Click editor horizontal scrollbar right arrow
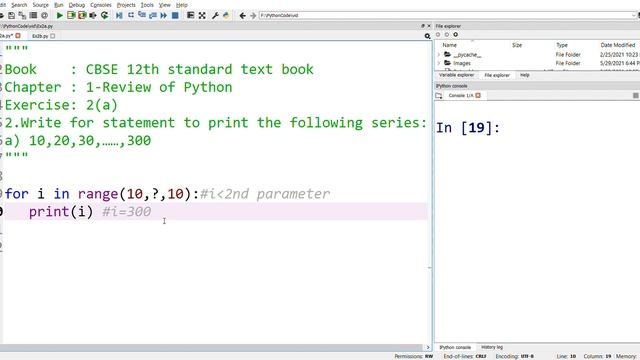The height and width of the screenshot is (360, 640). point(428,348)
